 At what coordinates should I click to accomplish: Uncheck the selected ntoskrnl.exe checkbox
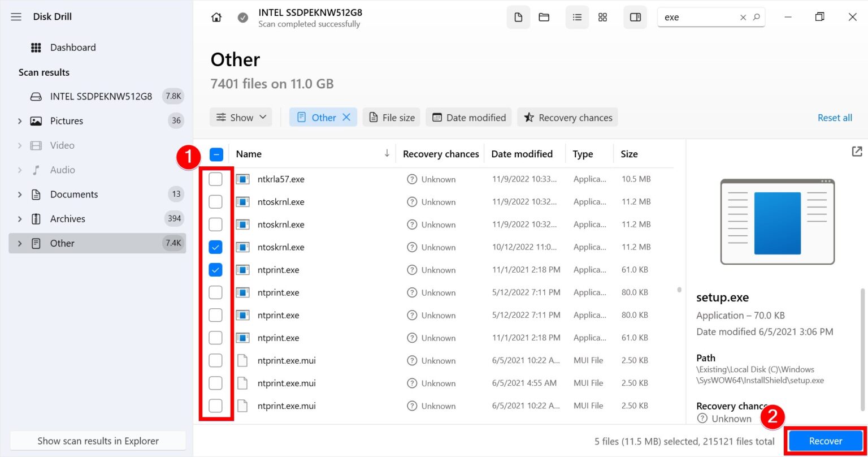tap(215, 247)
